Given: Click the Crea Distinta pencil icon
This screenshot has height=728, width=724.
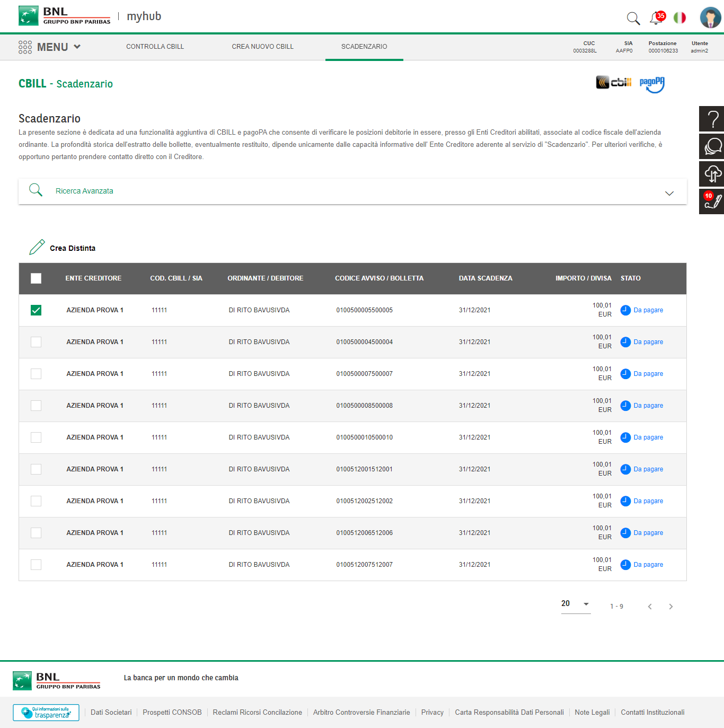Looking at the screenshot, I should [37, 248].
